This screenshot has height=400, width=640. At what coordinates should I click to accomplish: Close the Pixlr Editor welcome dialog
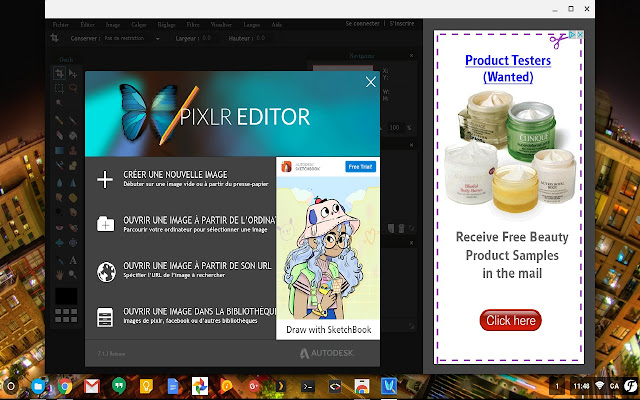coord(371,82)
